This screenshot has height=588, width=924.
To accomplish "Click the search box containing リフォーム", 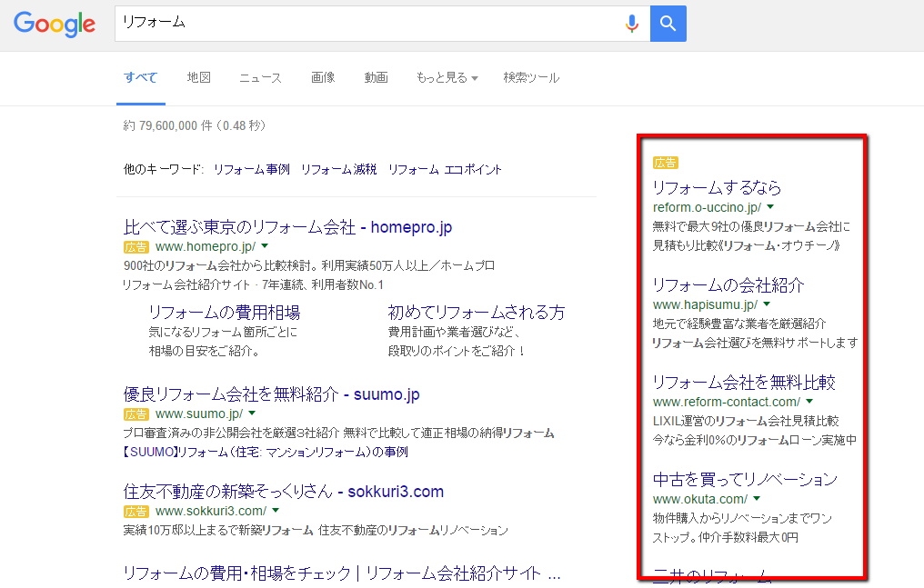I will 364,24.
